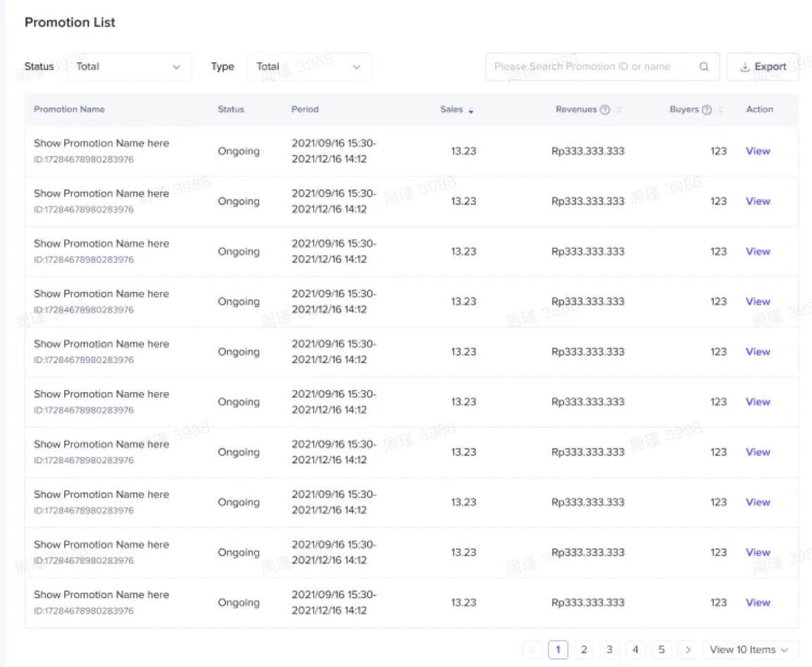Click the Buyers help question-mark icon

pos(706,110)
